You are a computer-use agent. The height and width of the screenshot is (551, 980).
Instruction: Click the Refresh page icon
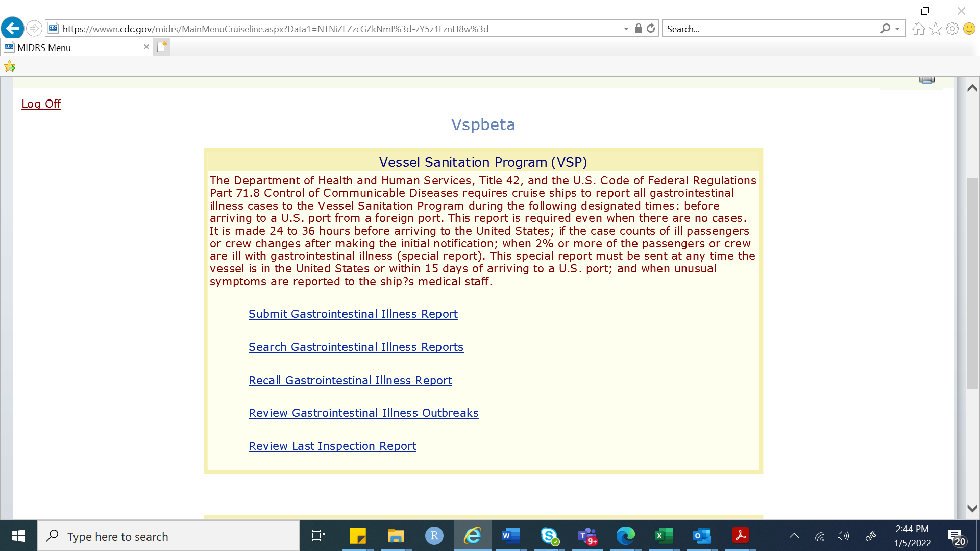click(651, 29)
